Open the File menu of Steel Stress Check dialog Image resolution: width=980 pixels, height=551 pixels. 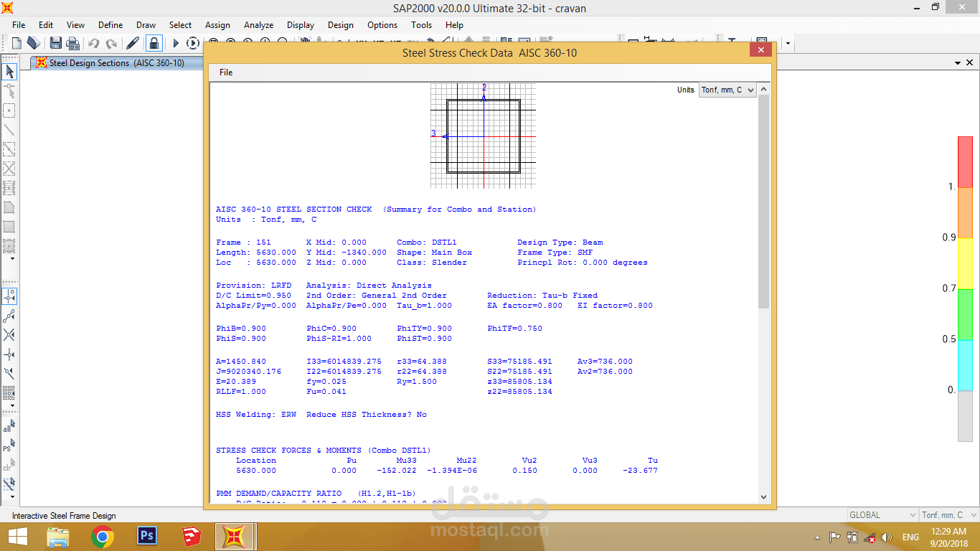point(226,72)
